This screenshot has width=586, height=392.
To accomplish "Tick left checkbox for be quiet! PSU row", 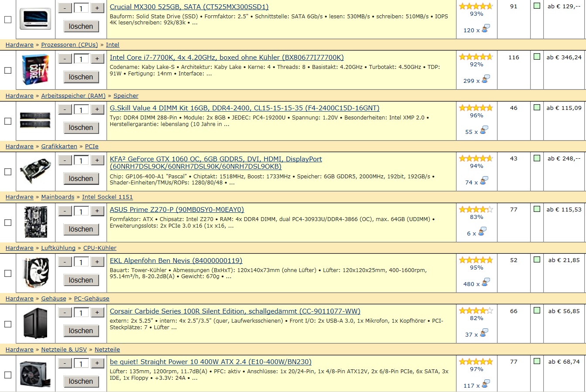I will [8, 375].
